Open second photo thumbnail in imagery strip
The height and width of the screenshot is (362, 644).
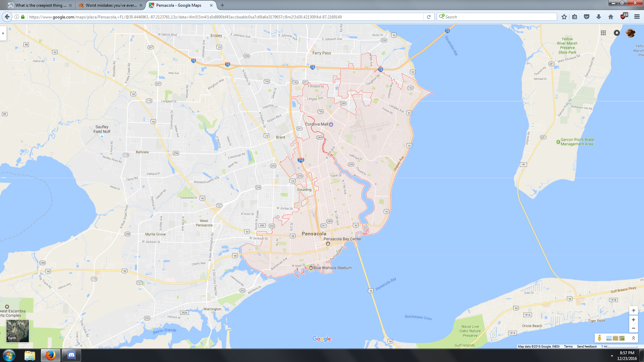(x=615, y=338)
